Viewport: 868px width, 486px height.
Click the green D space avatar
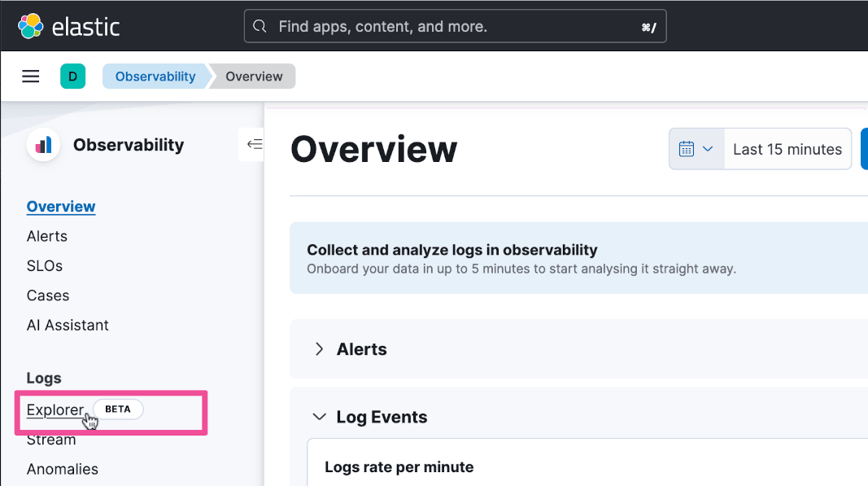72,77
